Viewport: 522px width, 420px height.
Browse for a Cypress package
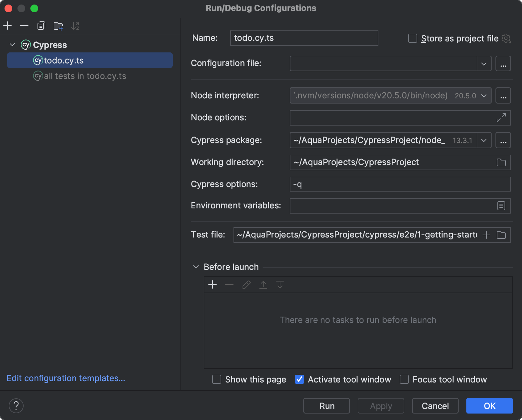tap(503, 140)
